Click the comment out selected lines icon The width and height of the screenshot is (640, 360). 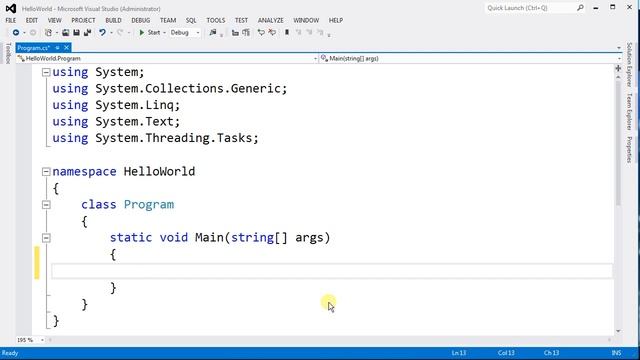[x=261, y=33]
